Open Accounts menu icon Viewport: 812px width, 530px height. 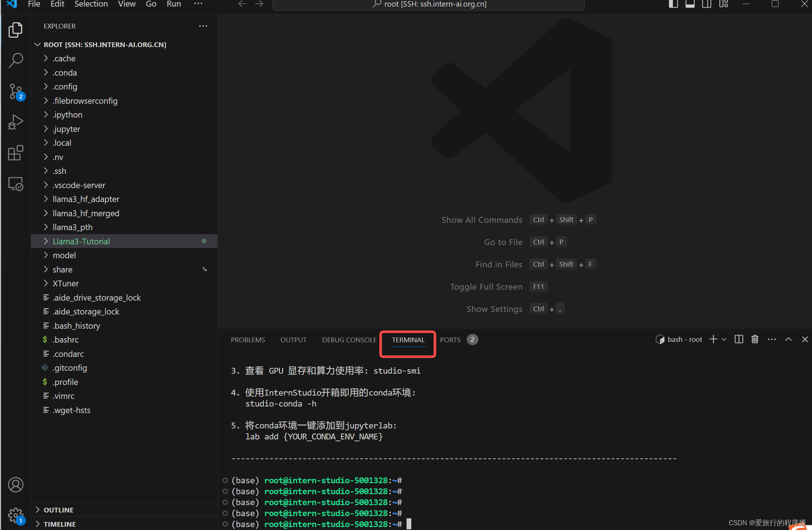(x=15, y=485)
